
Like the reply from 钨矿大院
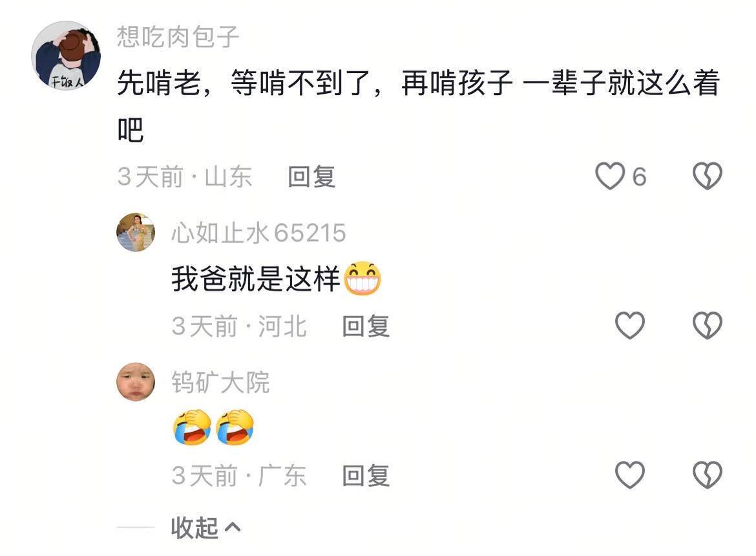630,475
